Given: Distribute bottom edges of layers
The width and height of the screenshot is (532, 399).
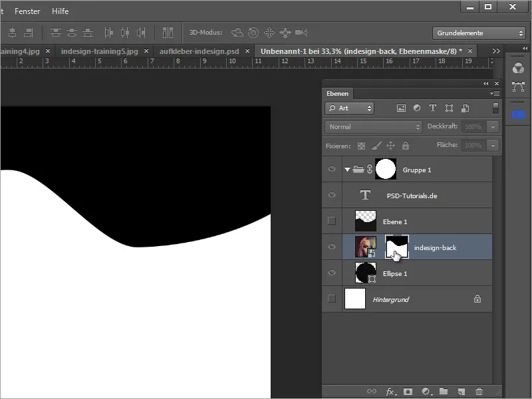Looking at the screenshot, I should click(x=88, y=33).
